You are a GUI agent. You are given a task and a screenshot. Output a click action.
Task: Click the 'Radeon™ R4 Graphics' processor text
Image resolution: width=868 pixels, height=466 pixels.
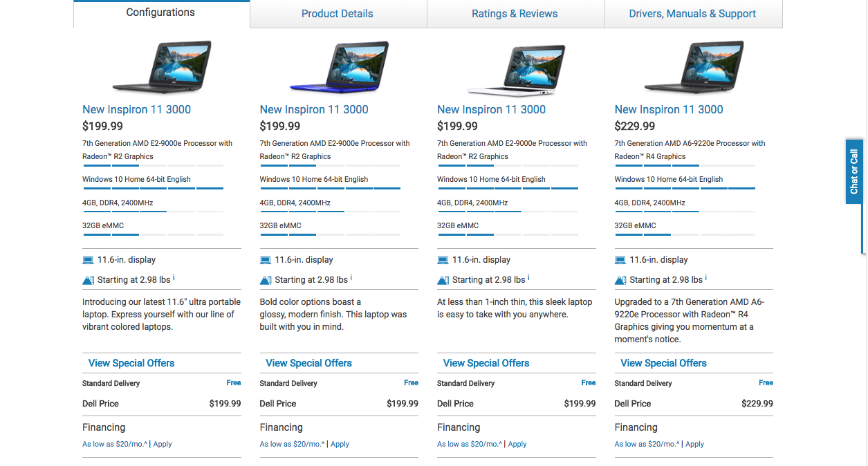[x=650, y=156]
